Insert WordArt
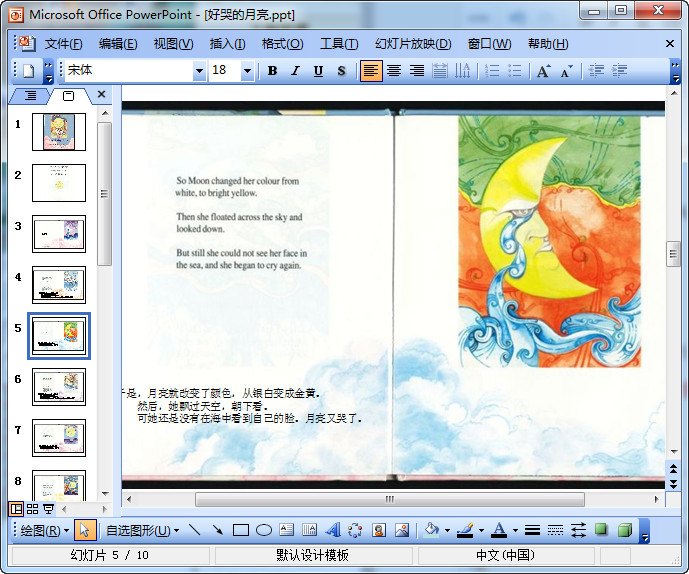Viewport: 689px width, 574px height. [x=333, y=530]
